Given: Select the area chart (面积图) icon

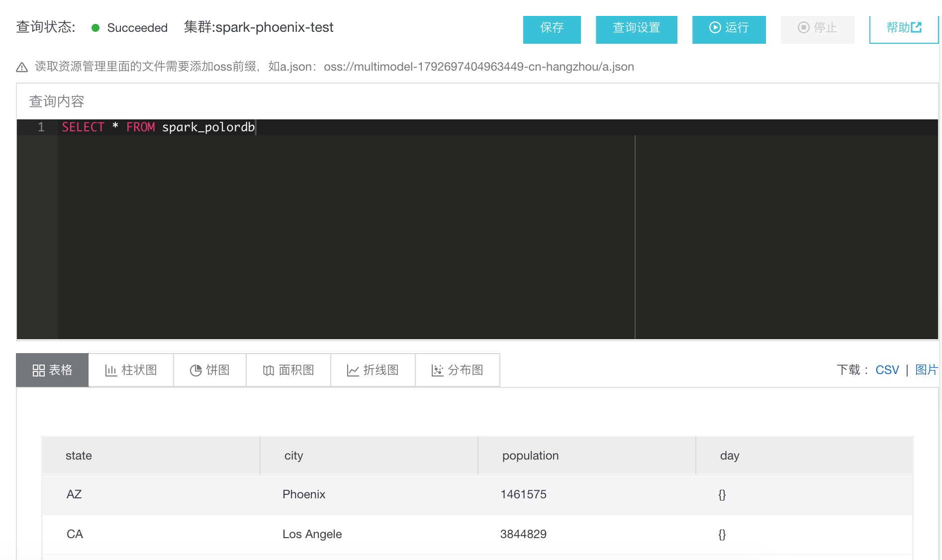Looking at the screenshot, I should (x=268, y=370).
